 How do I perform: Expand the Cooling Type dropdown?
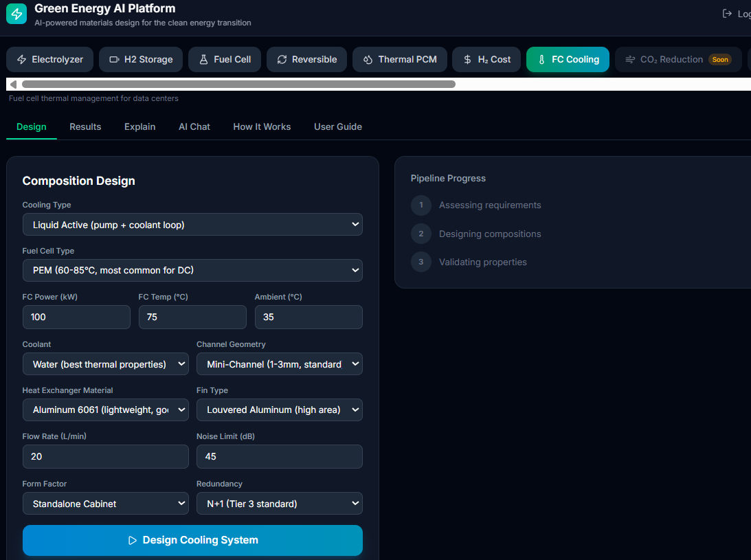192,224
